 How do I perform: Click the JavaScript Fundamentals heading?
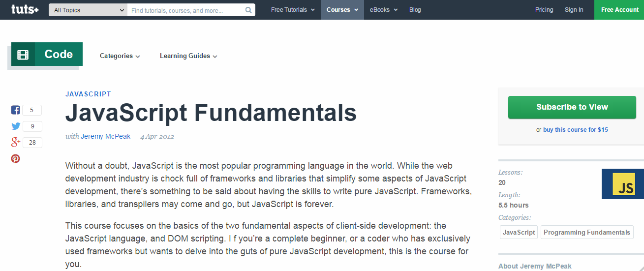click(211, 113)
